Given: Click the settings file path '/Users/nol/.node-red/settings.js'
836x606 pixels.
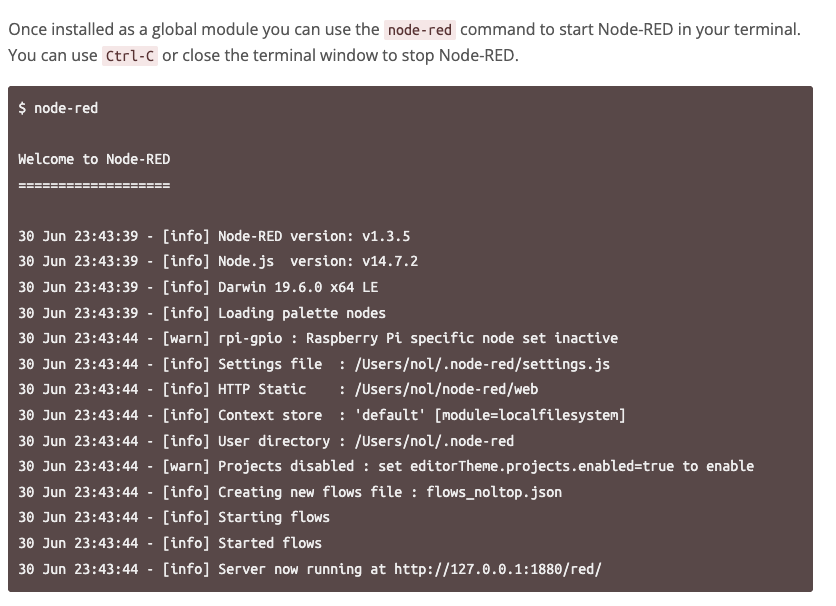Looking at the screenshot, I should 482,364.
